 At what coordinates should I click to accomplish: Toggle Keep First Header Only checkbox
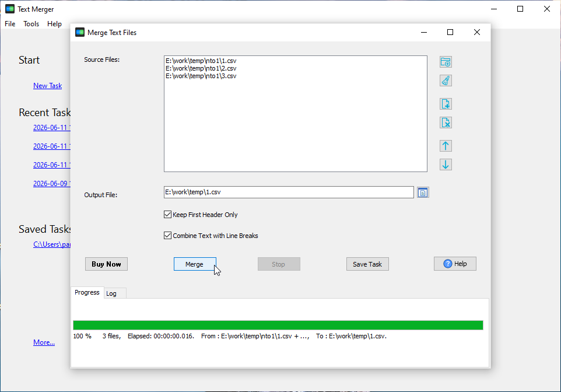click(x=167, y=215)
